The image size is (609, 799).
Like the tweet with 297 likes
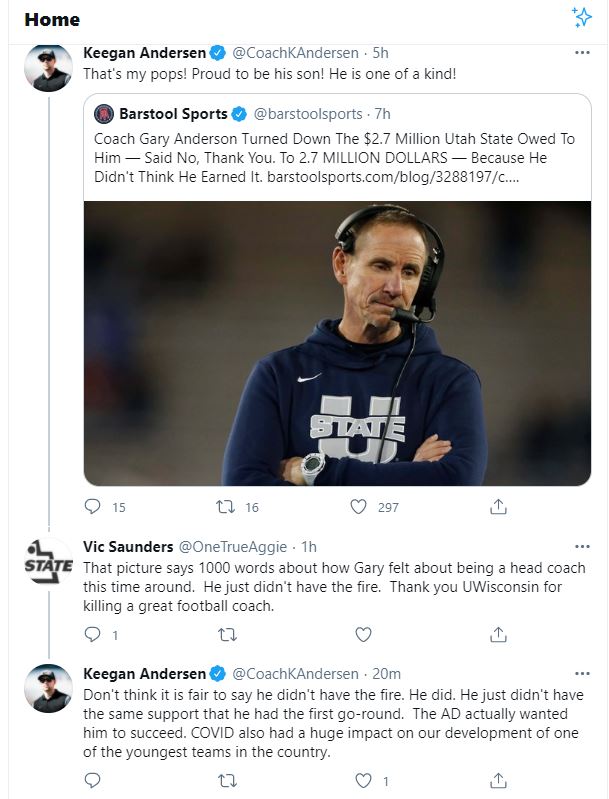[x=358, y=507]
